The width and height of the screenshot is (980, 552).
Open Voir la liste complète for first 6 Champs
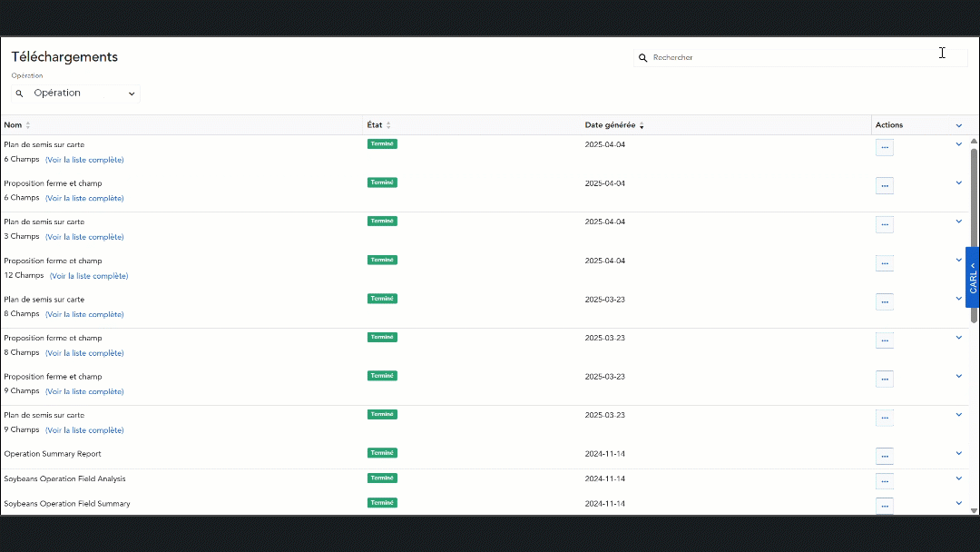pos(84,160)
